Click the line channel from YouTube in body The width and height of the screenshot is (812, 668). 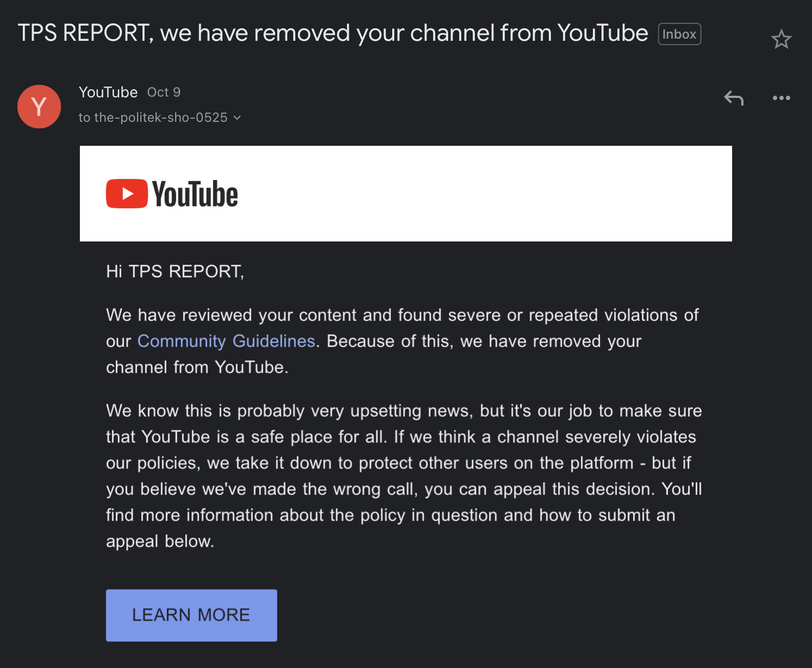pyautogui.click(x=197, y=367)
